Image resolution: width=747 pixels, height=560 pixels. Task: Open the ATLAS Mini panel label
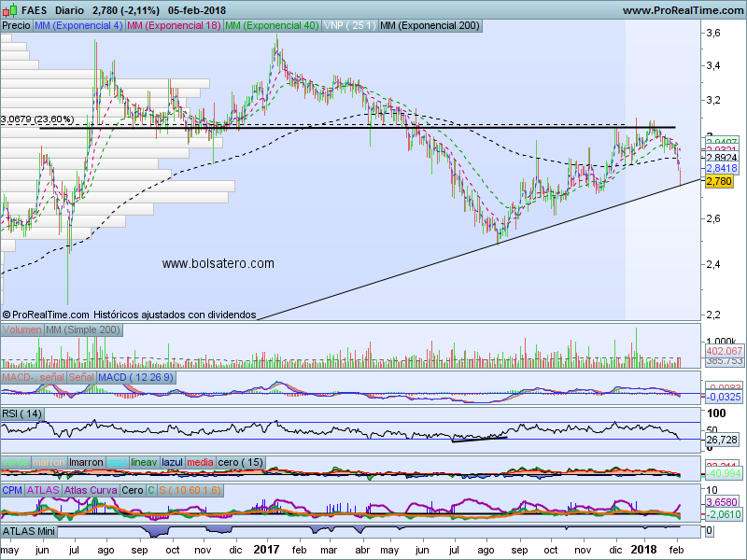pyautogui.click(x=30, y=530)
